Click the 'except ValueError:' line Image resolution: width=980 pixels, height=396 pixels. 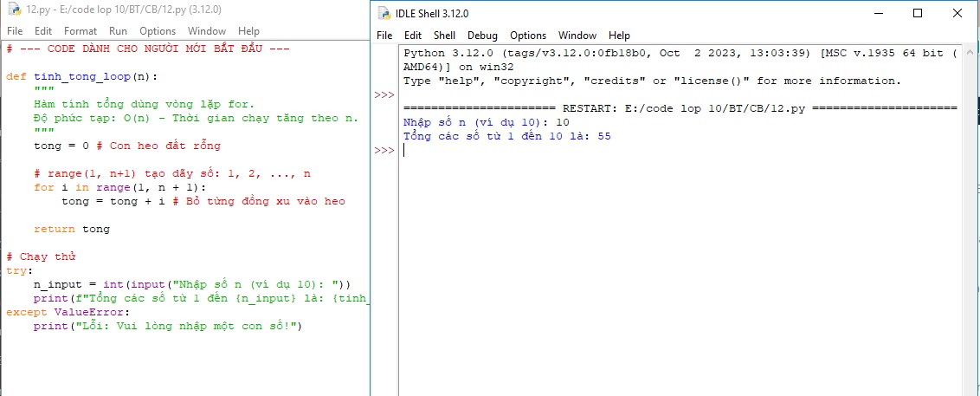[68, 312]
